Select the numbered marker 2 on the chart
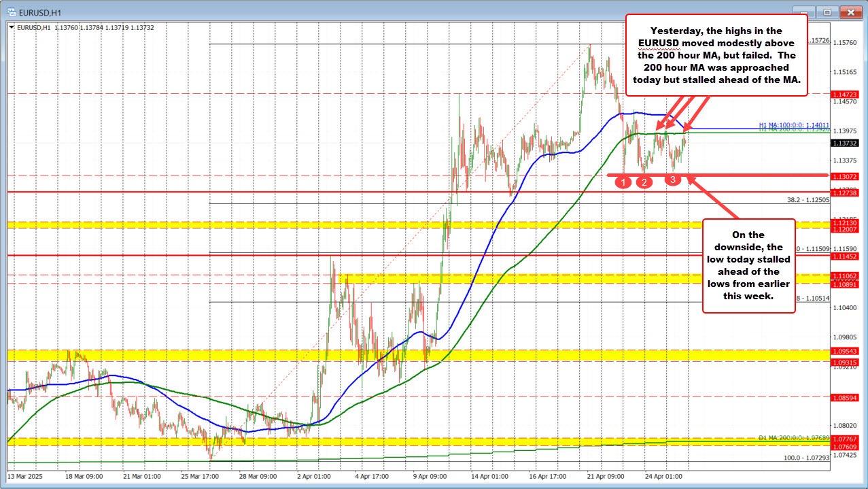 pos(643,182)
